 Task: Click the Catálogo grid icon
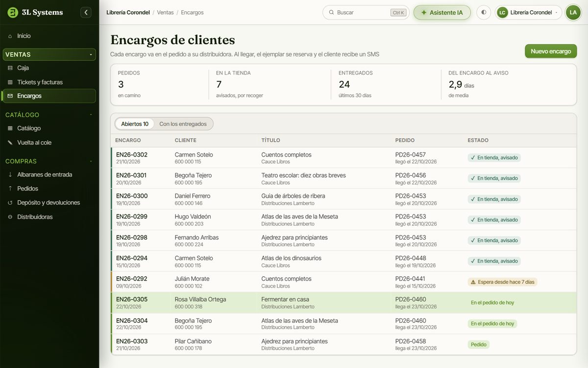point(10,128)
